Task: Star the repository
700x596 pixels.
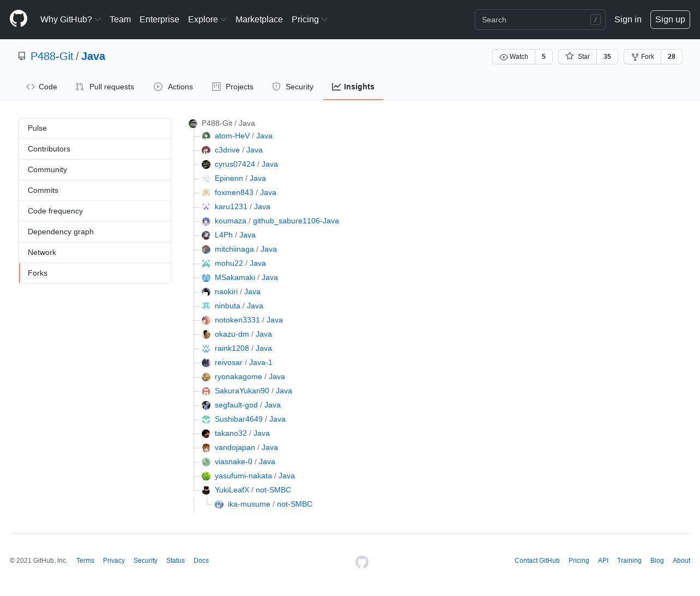Action: [577, 57]
